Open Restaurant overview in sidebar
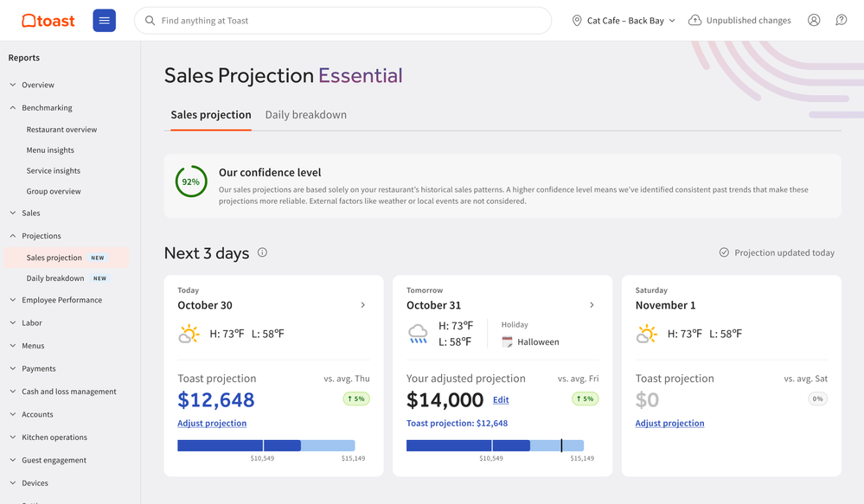Viewport: 864px width, 504px height. (61, 130)
